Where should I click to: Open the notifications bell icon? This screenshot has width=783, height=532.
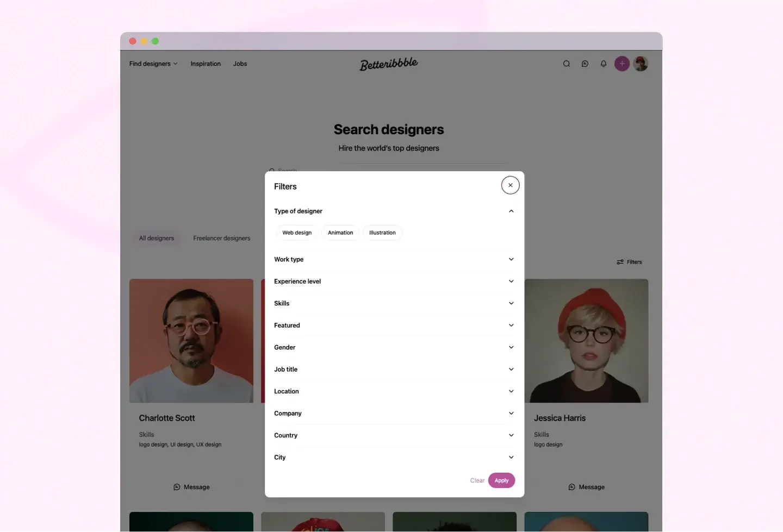point(604,64)
